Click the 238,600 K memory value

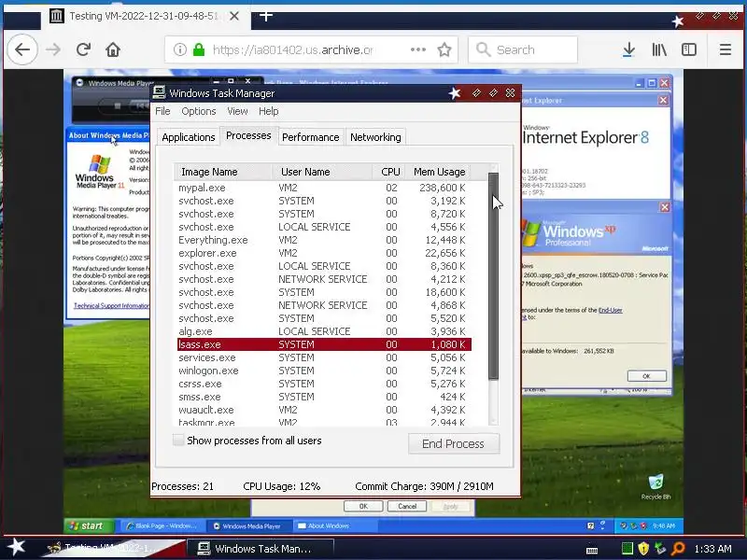tap(442, 188)
